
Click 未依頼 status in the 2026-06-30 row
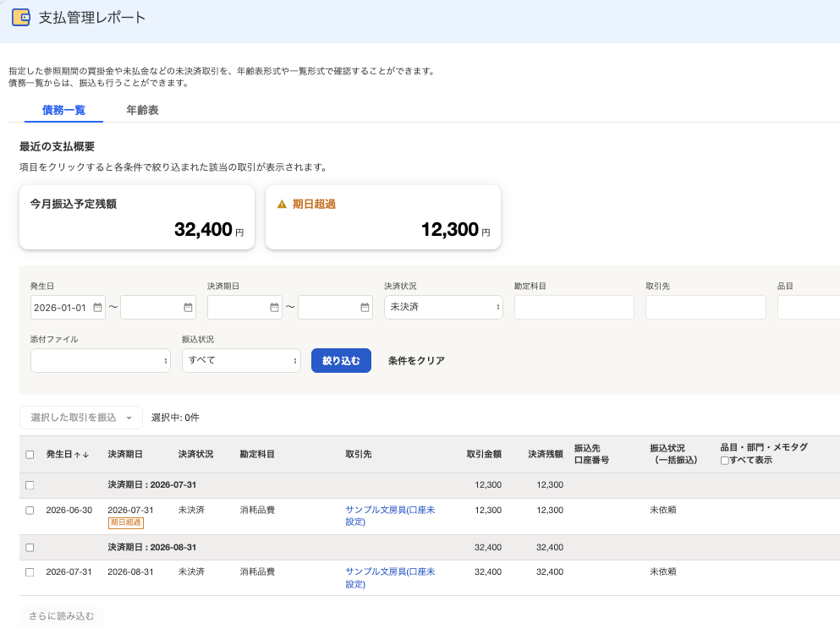[662, 510]
